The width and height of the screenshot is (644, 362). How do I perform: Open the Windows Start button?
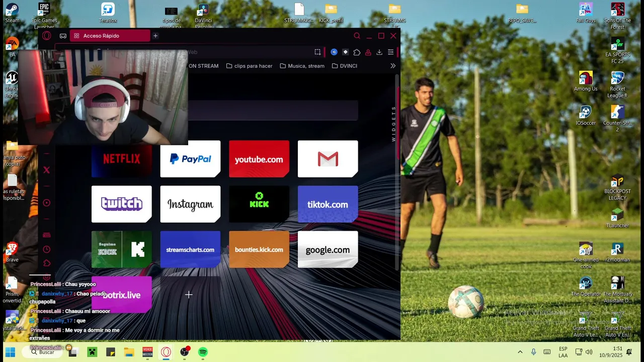[x=10, y=352]
